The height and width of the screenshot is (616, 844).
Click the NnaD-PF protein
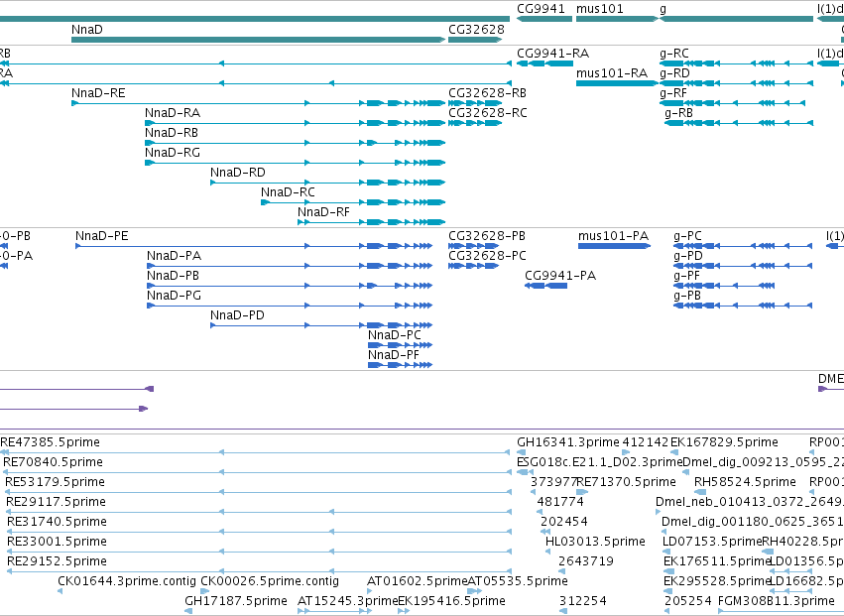point(400,365)
